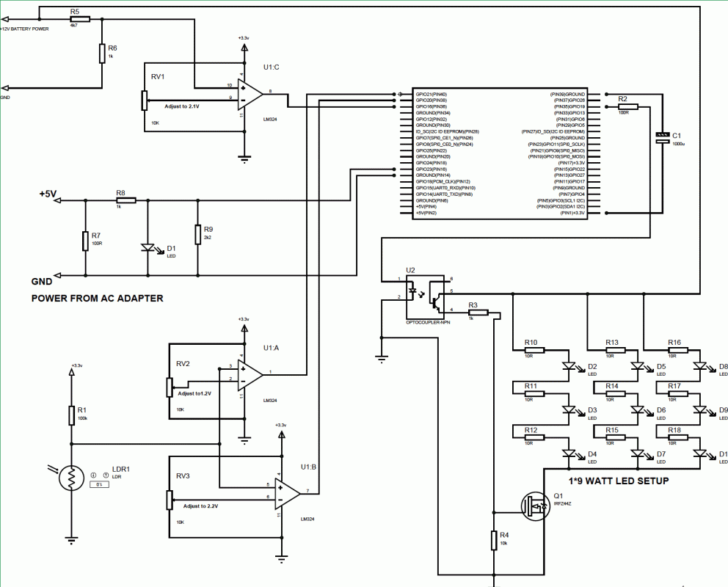Click the C1 1000u capacitor
This screenshot has width=728, height=587.
663,137
